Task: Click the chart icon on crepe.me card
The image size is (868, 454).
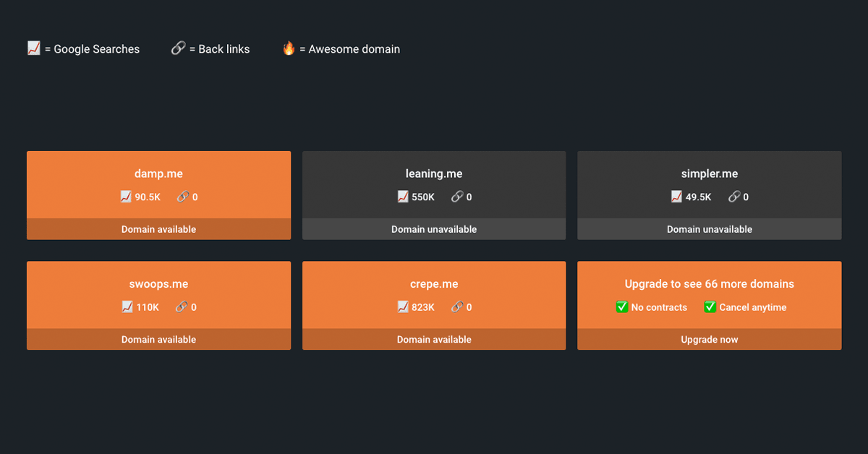Action: tap(403, 307)
